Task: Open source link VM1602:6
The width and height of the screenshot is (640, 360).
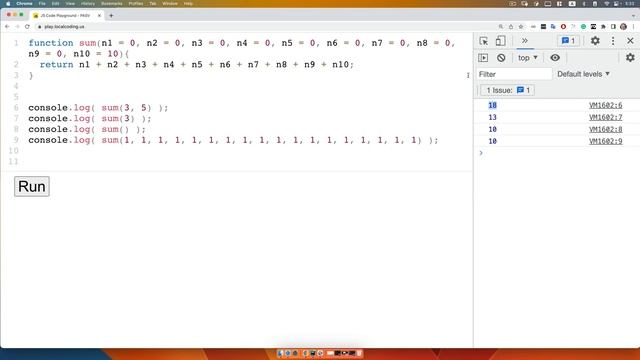Action: click(606, 105)
